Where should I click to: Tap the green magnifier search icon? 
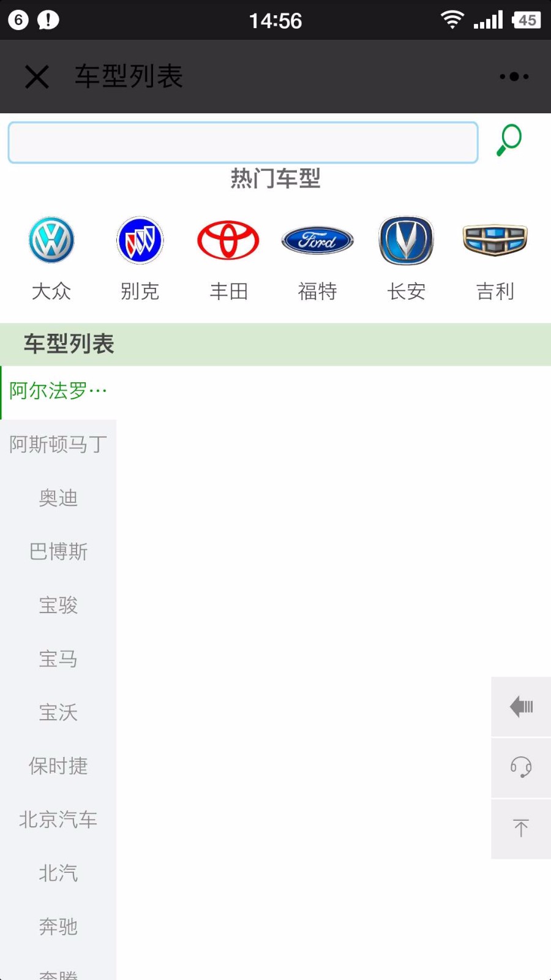pyautogui.click(x=509, y=140)
